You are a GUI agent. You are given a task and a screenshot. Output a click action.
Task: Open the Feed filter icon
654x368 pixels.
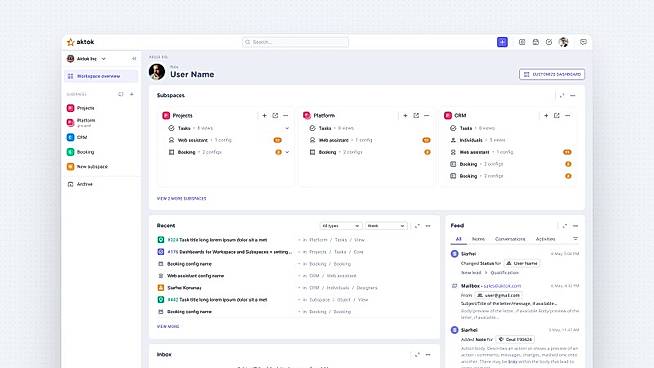click(x=575, y=239)
